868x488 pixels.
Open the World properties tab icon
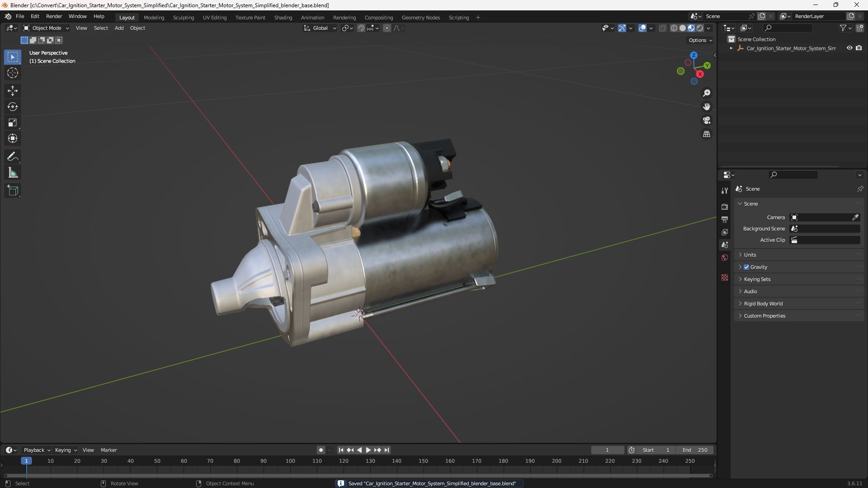[725, 258]
